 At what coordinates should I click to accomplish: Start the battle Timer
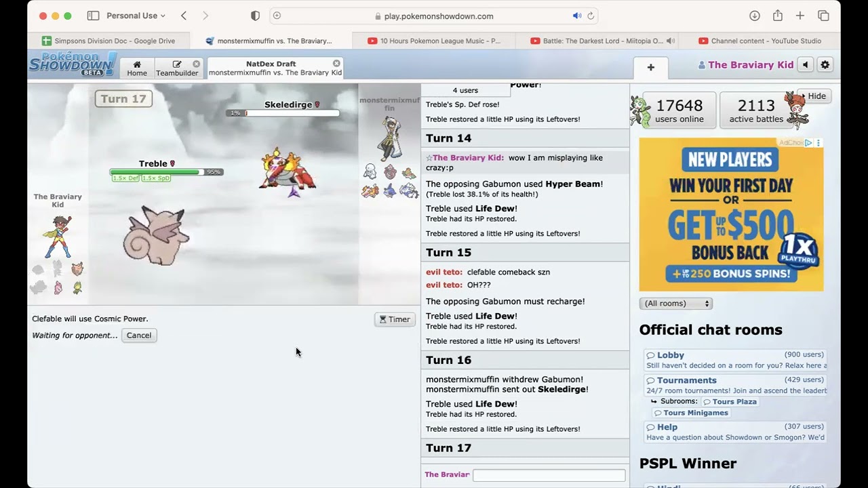(395, 319)
